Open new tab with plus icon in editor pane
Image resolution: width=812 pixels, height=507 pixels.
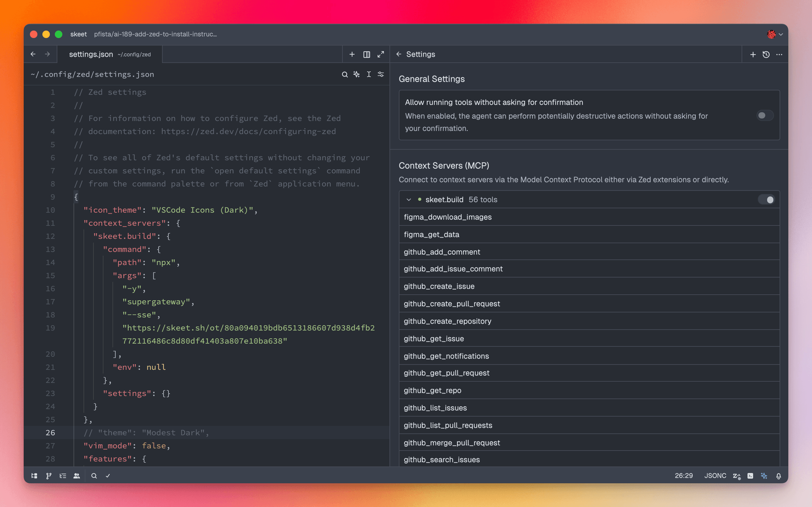pos(352,54)
